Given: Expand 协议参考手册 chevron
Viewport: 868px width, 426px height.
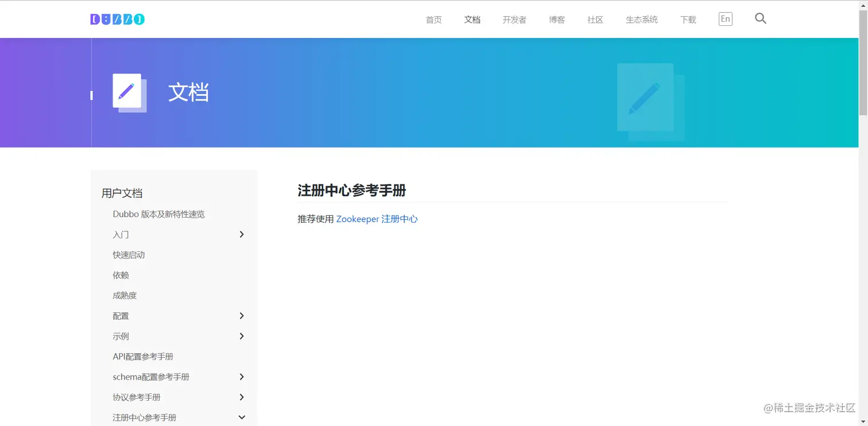Looking at the screenshot, I should pyautogui.click(x=242, y=397).
